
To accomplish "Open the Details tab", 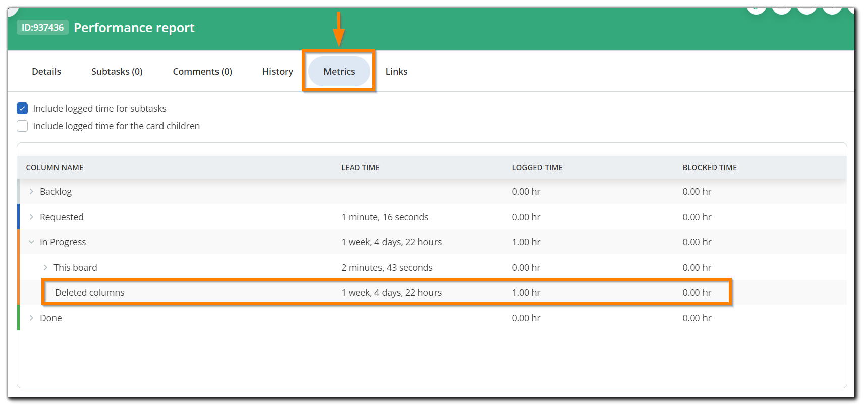I will click(x=46, y=72).
